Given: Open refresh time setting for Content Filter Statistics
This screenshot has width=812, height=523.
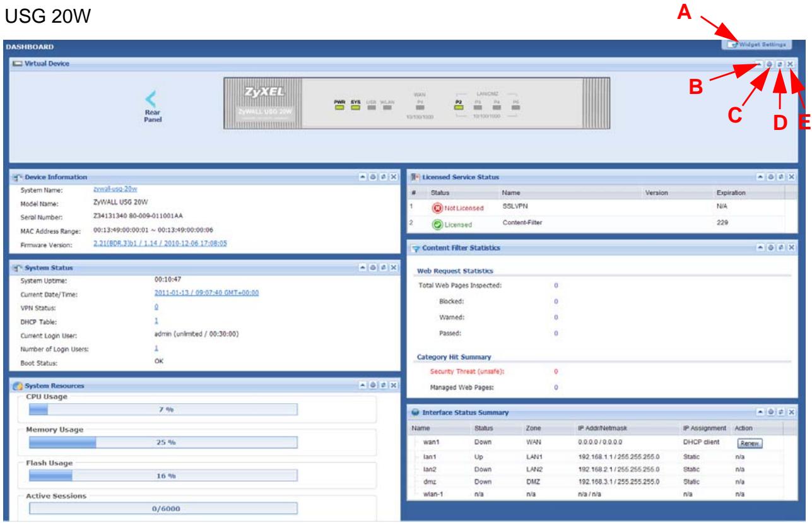Looking at the screenshot, I should click(770, 249).
